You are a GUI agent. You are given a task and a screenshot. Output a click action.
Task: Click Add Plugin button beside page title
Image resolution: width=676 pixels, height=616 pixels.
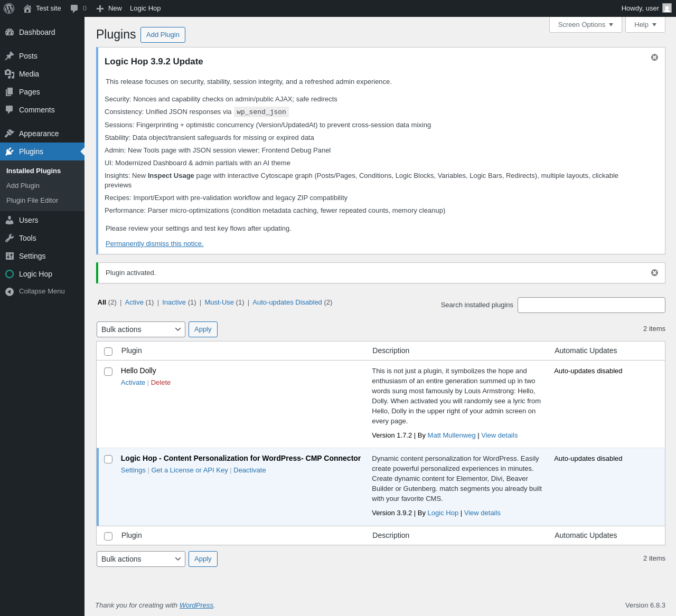[163, 35]
